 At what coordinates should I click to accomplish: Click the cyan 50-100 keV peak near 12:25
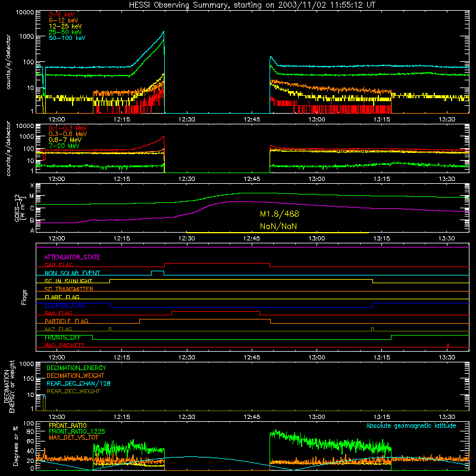click(x=164, y=32)
